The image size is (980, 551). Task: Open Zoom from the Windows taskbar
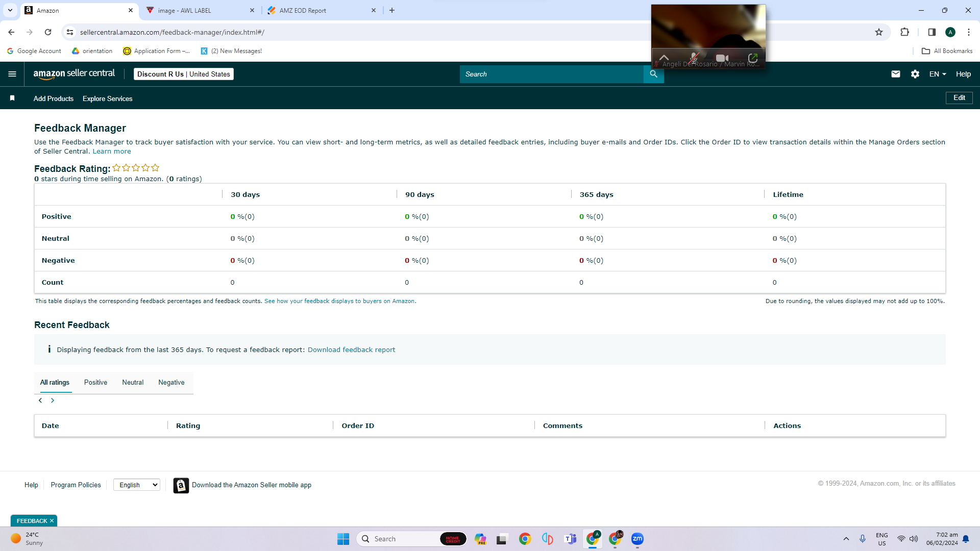637,539
